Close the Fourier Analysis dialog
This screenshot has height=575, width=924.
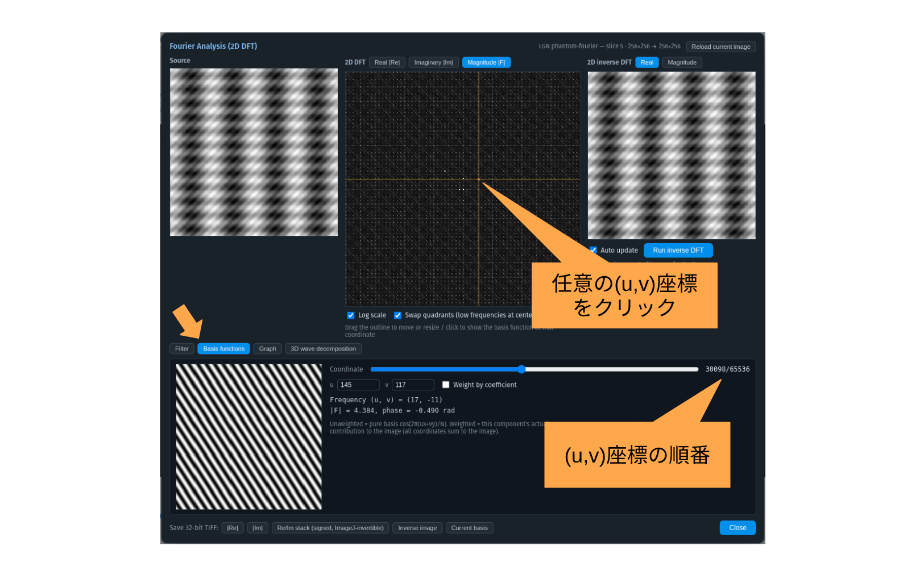click(x=737, y=528)
